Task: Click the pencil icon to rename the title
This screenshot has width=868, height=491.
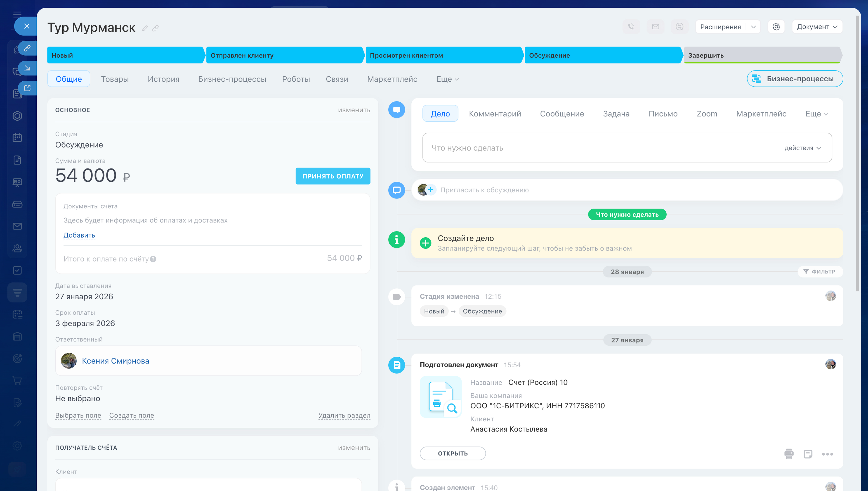Action: 145,28
